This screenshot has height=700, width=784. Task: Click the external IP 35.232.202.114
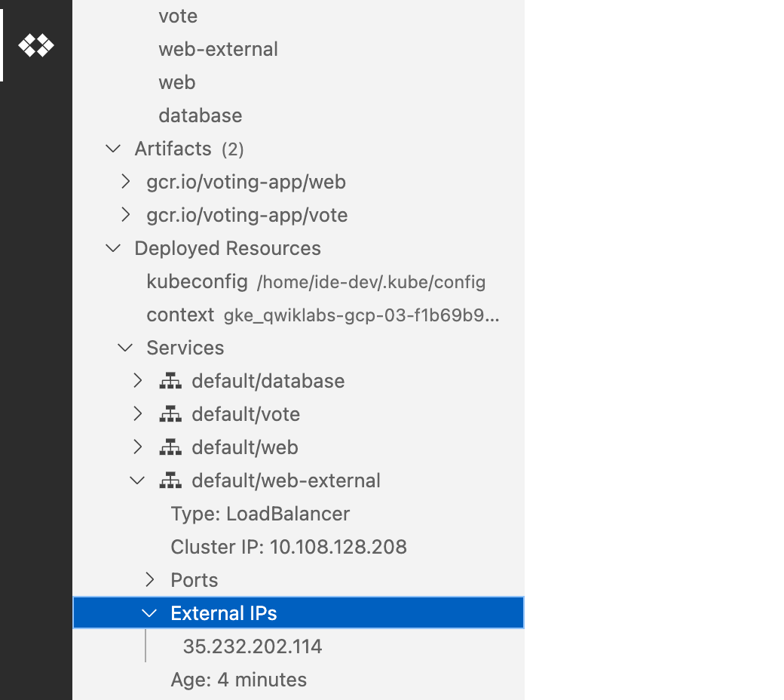tap(253, 646)
